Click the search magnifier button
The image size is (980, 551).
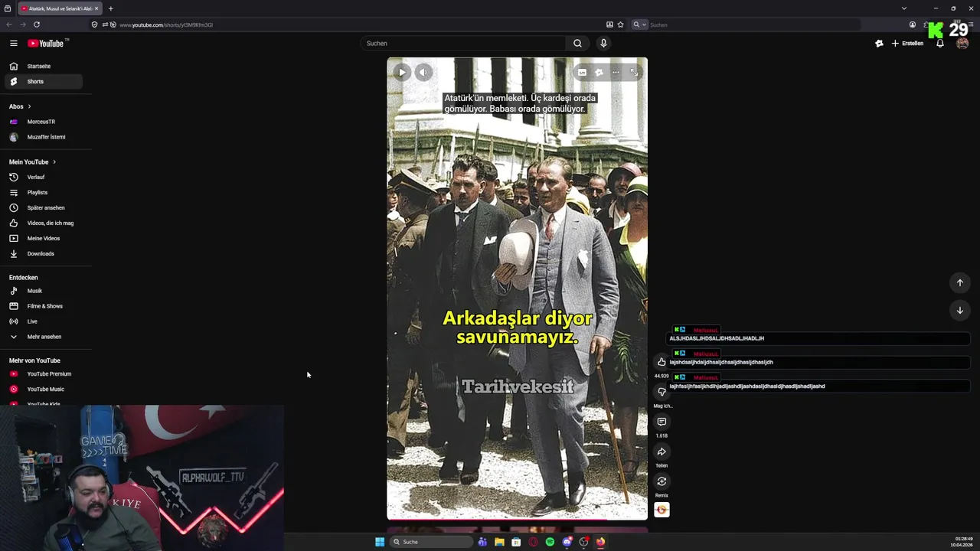[577, 44]
